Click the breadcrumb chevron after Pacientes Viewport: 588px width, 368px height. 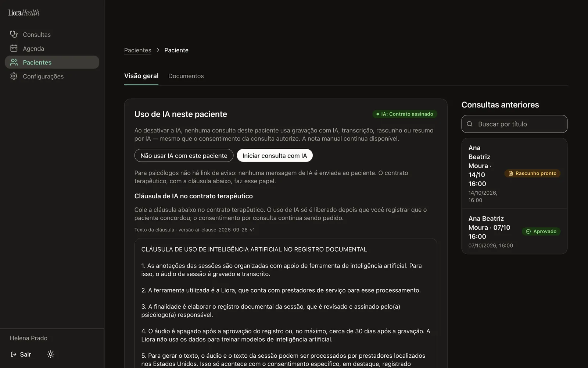click(x=158, y=50)
